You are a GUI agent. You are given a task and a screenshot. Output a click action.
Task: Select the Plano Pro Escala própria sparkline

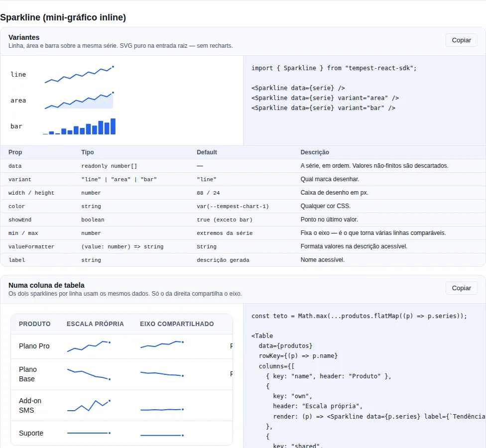(x=89, y=346)
